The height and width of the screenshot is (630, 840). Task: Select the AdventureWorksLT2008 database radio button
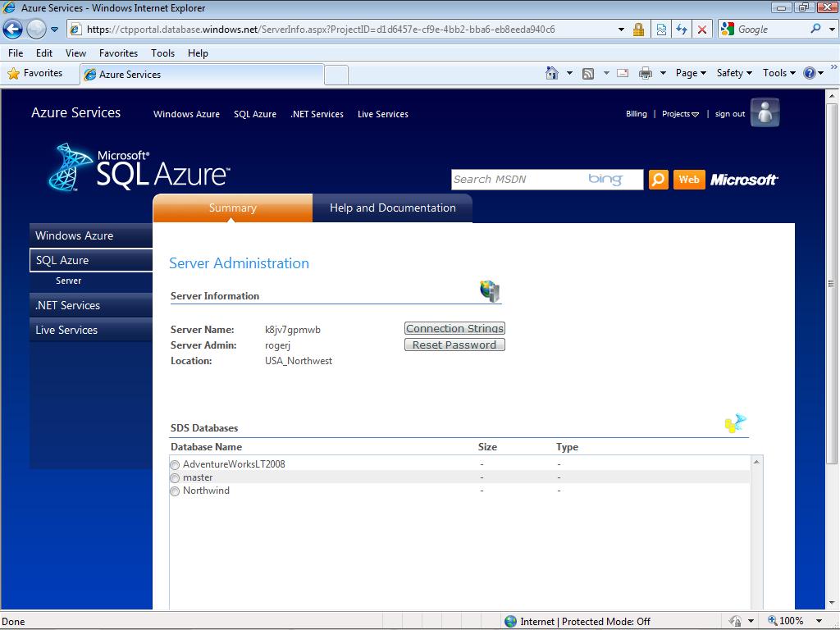click(174, 464)
